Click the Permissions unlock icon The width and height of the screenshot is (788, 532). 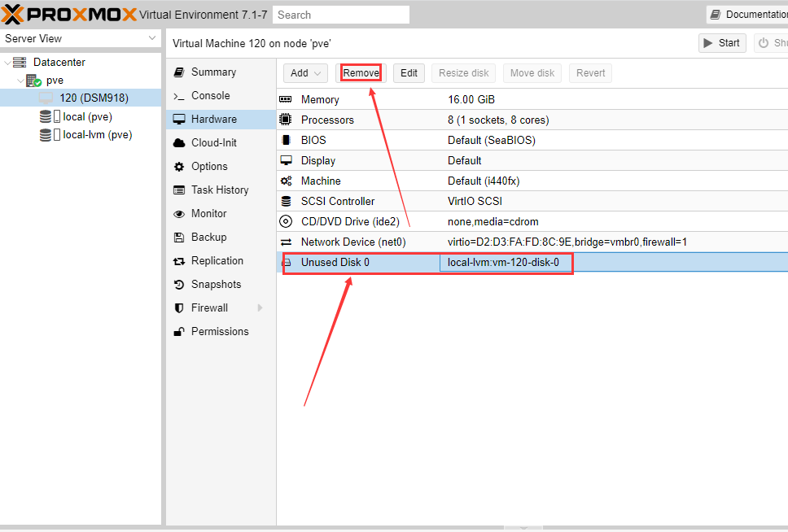(x=179, y=332)
